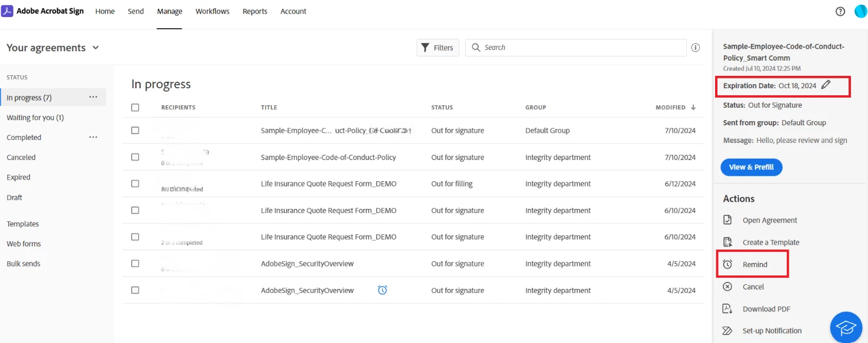Image resolution: width=868 pixels, height=343 pixels.
Task: Open Bulk sends in sidebar
Action: 24,264
